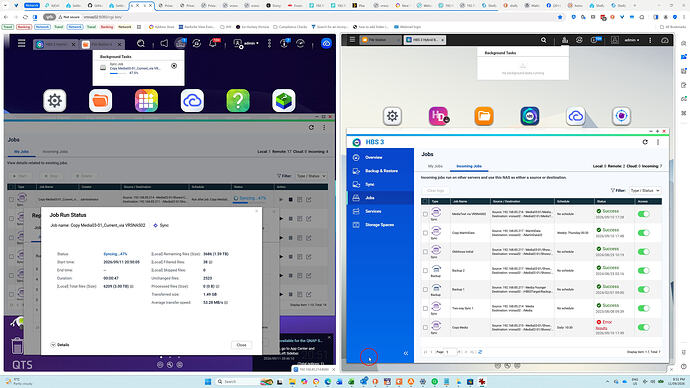The width and height of the screenshot is (690, 388).
Task: Toggle access switch for the Copy Media error job
Action: pos(643,327)
